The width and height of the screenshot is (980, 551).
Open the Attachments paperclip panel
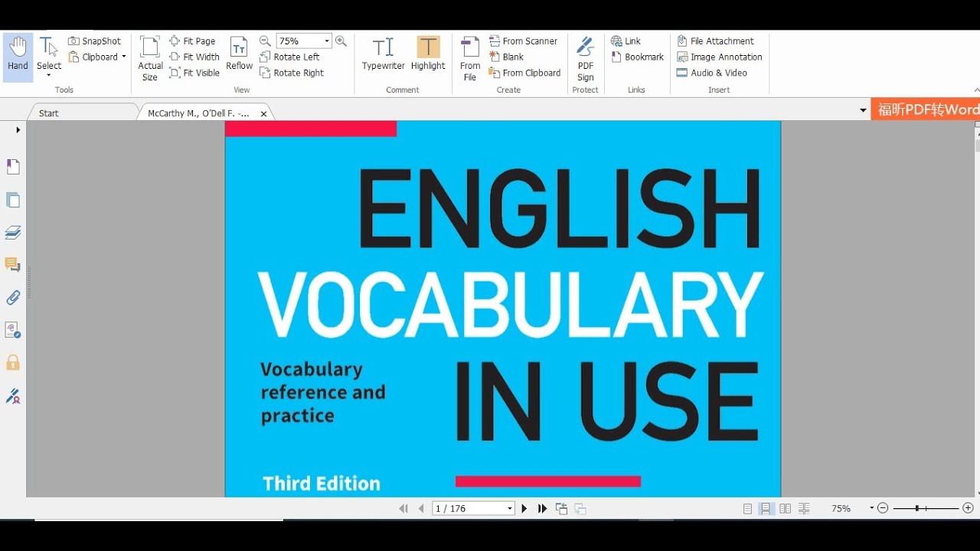pos(13,298)
